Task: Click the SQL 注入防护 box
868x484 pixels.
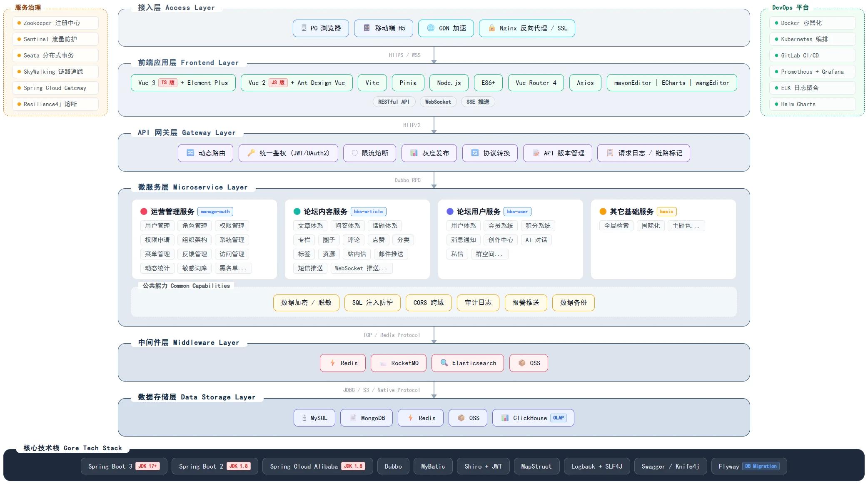Action: click(372, 303)
